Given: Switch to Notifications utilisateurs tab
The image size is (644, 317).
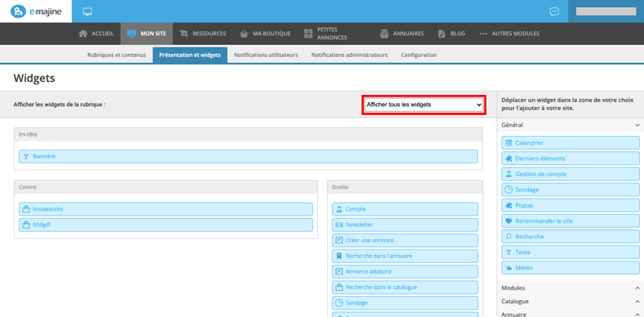Looking at the screenshot, I should (266, 55).
